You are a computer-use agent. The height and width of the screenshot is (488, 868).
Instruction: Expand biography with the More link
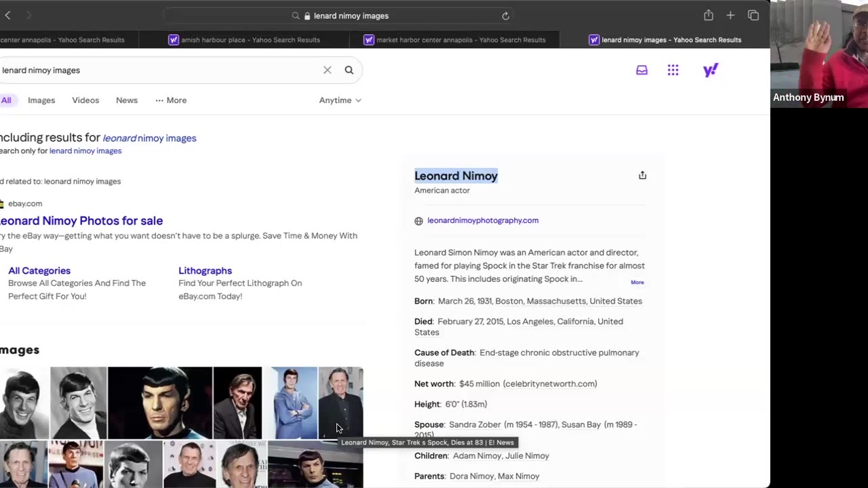tap(637, 282)
